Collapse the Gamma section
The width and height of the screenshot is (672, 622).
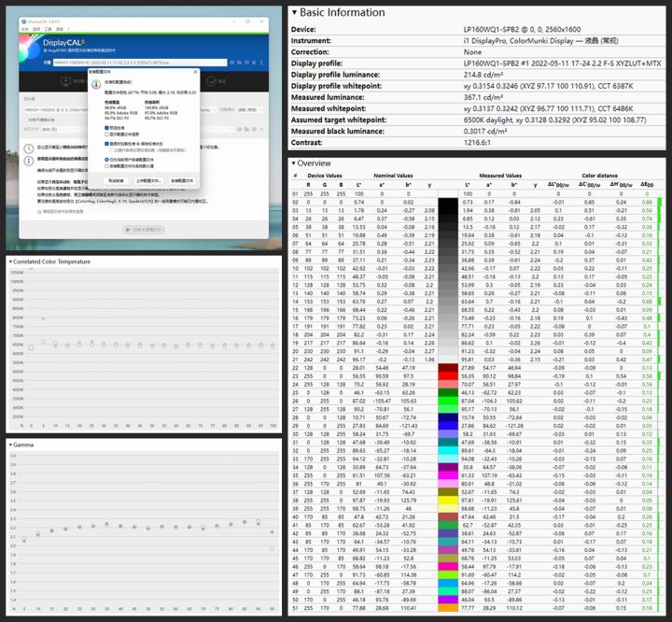[x=10, y=445]
